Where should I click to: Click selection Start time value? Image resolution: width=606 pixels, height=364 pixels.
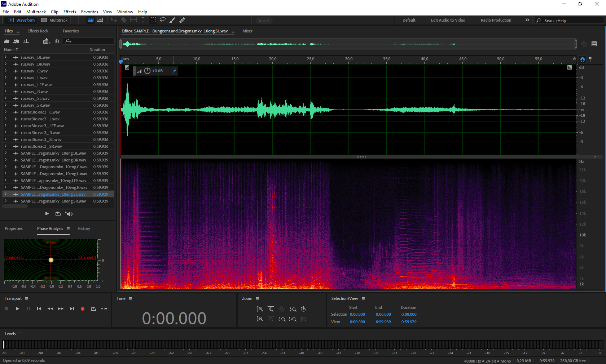coord(357,314)
